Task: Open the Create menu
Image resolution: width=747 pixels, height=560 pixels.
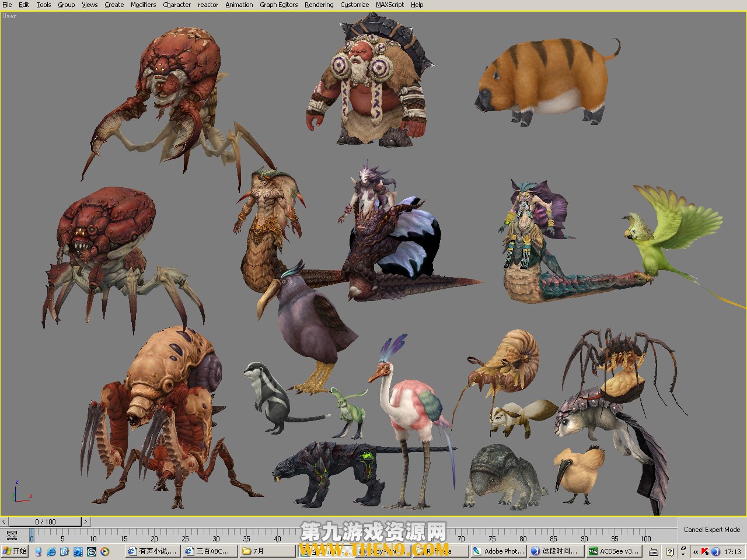Action: point(114,5)
